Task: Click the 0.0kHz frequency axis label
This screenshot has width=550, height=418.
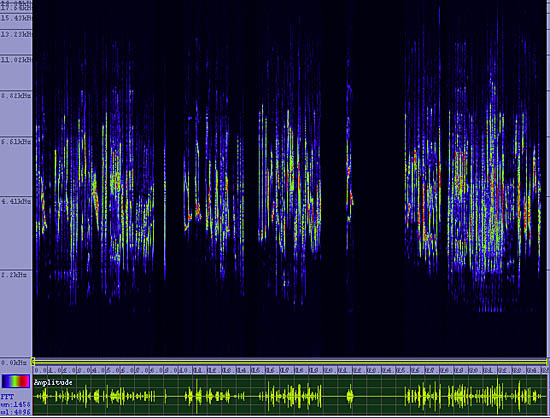Action: (x=14, y=362)
